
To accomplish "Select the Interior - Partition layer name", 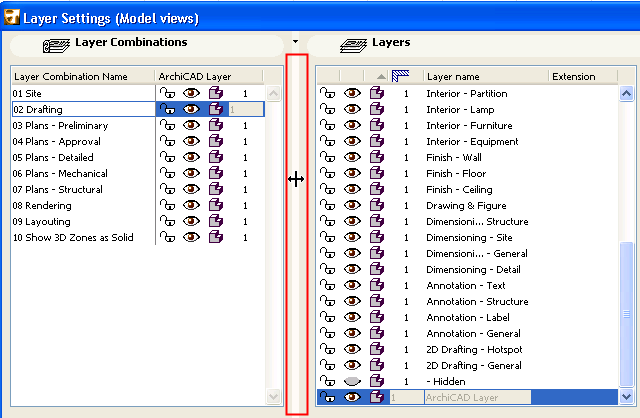I will pyautogui.click(x=467, y=93).
